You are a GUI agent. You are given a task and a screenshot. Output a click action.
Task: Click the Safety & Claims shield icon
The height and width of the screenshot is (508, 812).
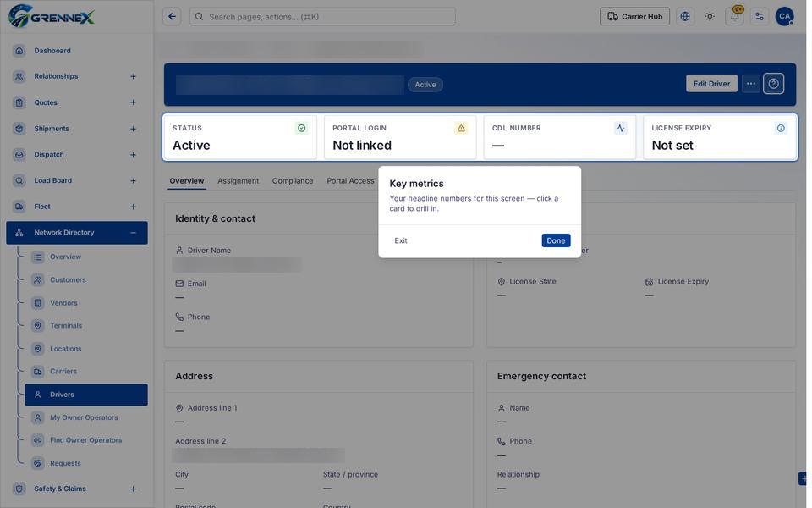click(19, 489)
